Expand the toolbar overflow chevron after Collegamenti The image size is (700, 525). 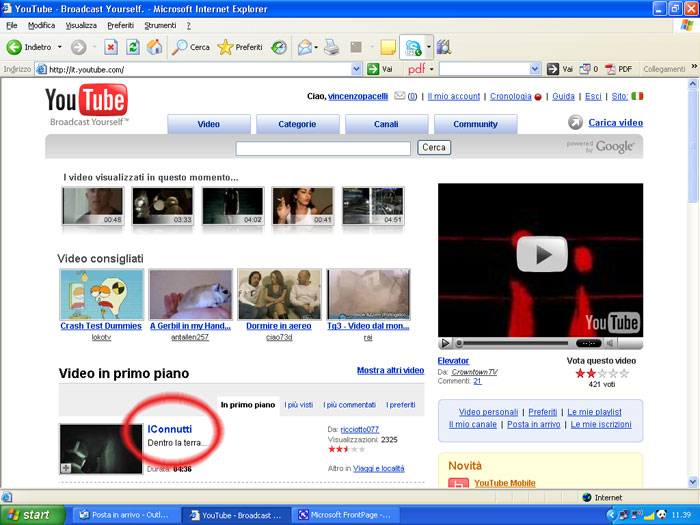click(694, 67)
